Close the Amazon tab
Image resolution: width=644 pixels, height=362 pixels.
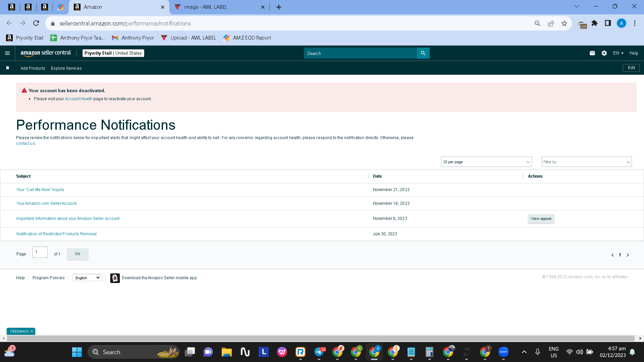[163, 7]
